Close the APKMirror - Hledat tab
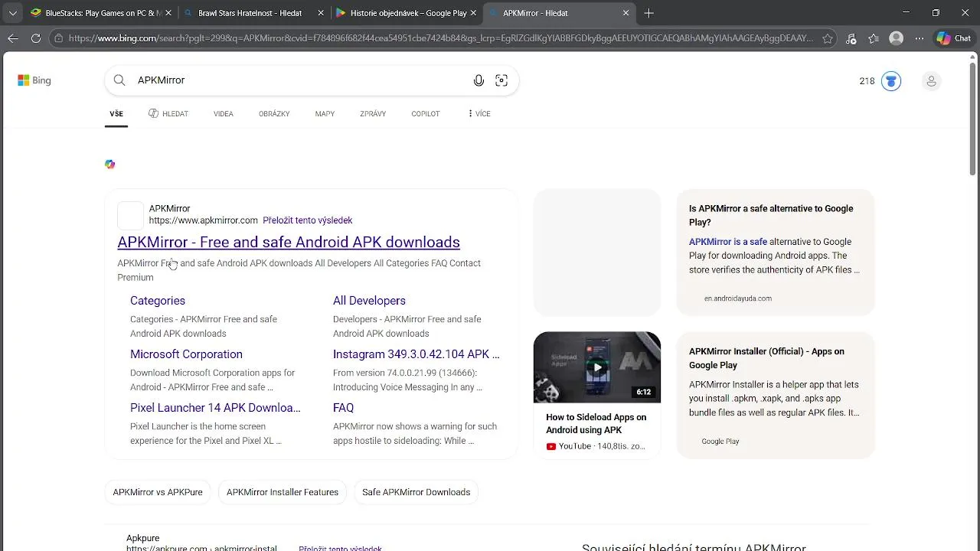The height and width of the screenshot is (551, 980). [626, 13]
